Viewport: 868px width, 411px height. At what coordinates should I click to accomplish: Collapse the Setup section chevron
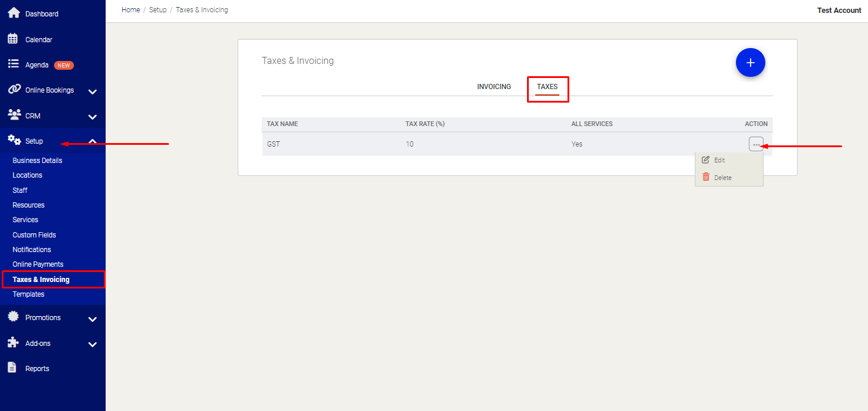[x=92, y=141]
